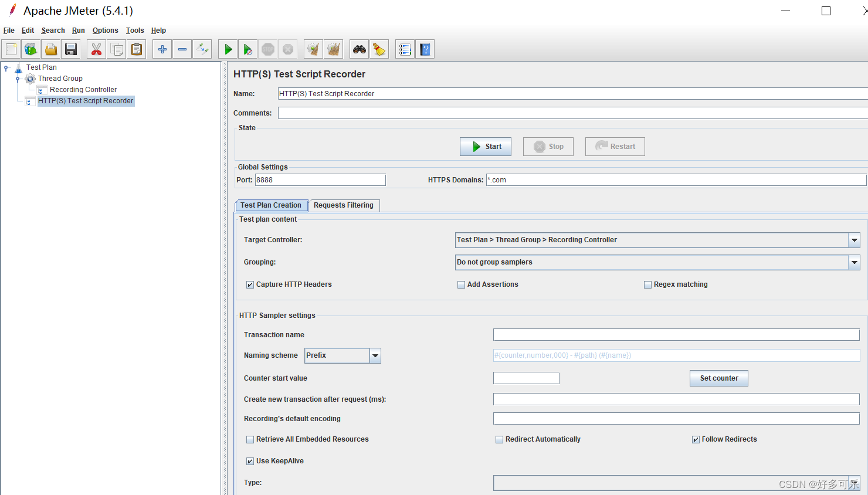Viewport: 868px width, 495px height.
Task: Toggle the Use KeepAlive checkbox
Action: tap(250, 461)
